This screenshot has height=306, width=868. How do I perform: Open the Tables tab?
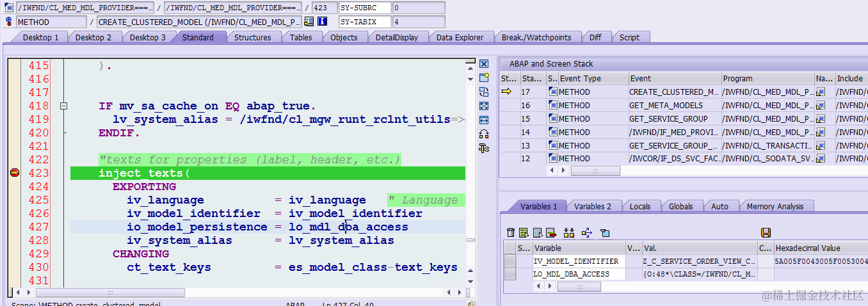point(301,37)
